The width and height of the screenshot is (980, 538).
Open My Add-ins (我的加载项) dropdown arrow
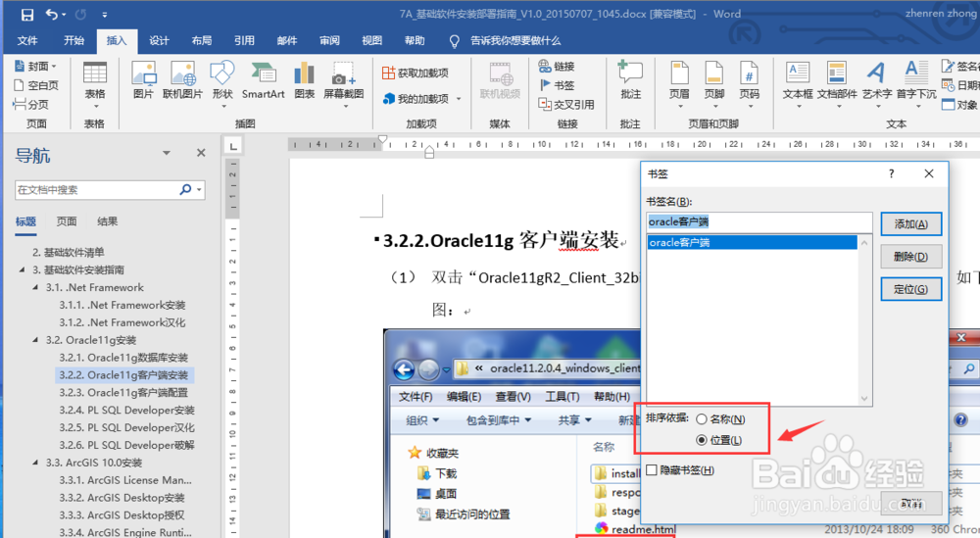point(458,99)
